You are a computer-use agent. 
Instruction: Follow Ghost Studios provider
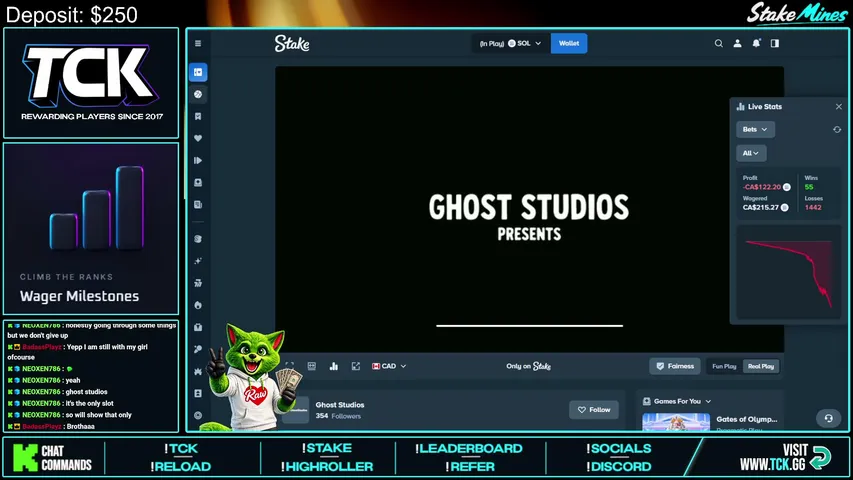tap(594, 410)
